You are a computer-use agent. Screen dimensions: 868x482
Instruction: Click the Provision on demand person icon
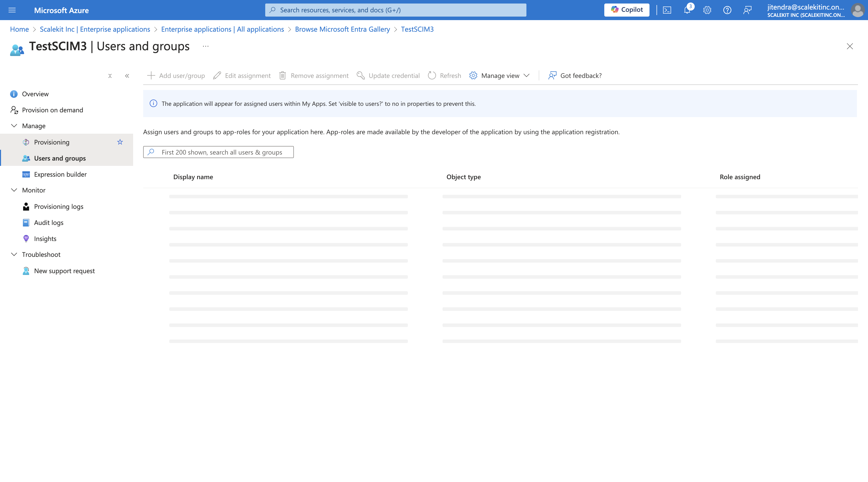pos(14,110)
